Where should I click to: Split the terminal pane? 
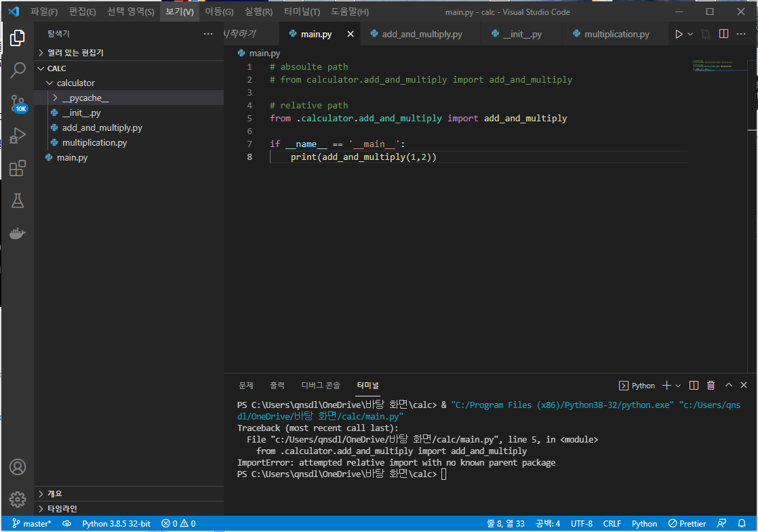694,385
